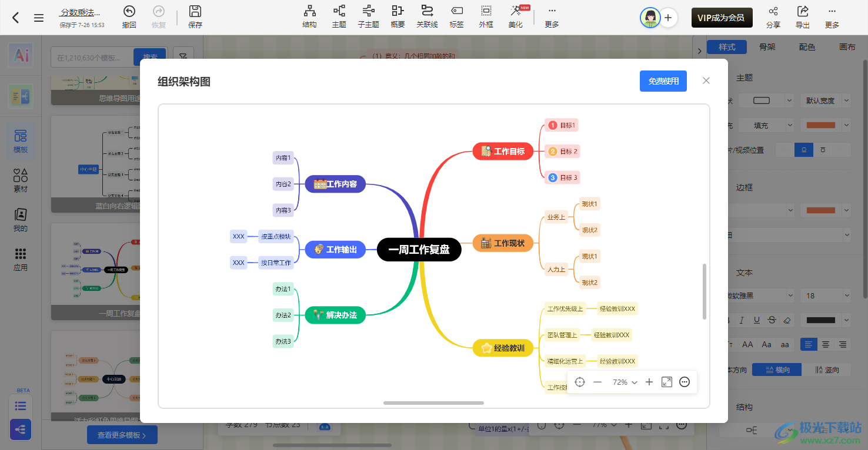Screen dimensions: 868x450
Task: Add collaborator with plus icon
Action: pyautogui.click(x=668, y=18)
